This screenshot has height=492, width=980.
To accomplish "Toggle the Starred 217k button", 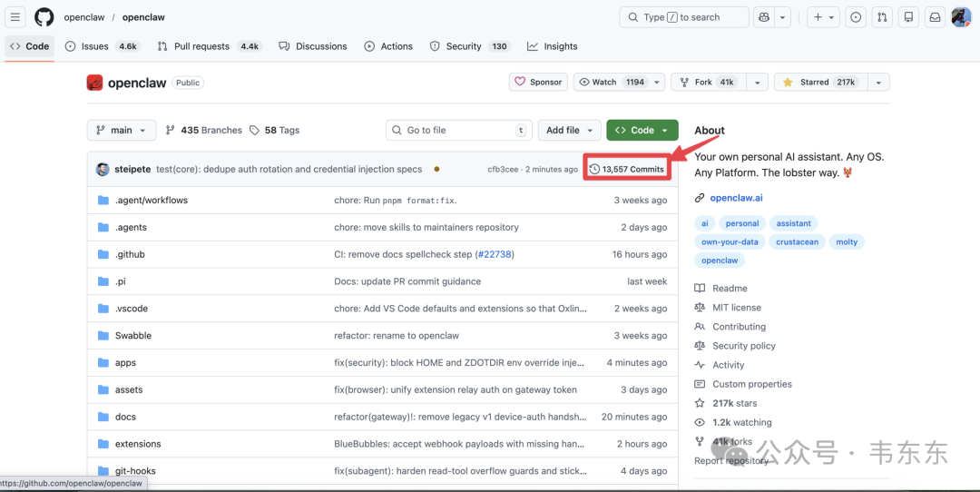I will (x=820, y=82).
